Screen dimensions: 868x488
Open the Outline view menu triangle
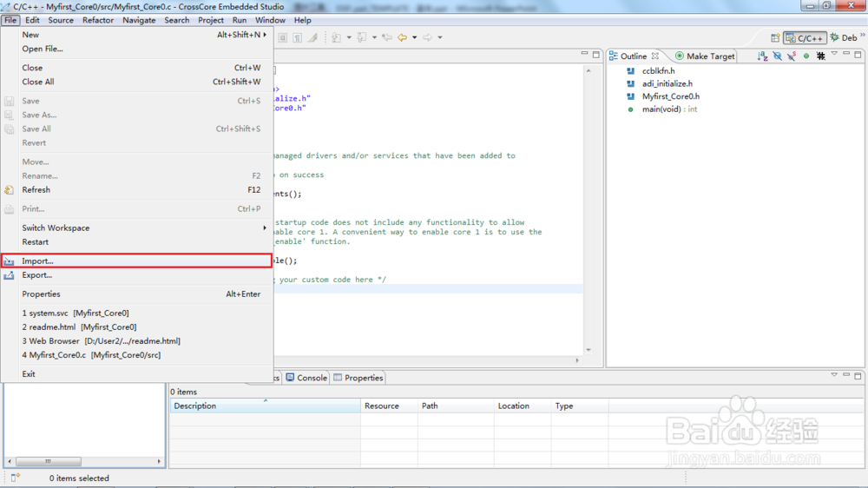(x=834, y=54)
